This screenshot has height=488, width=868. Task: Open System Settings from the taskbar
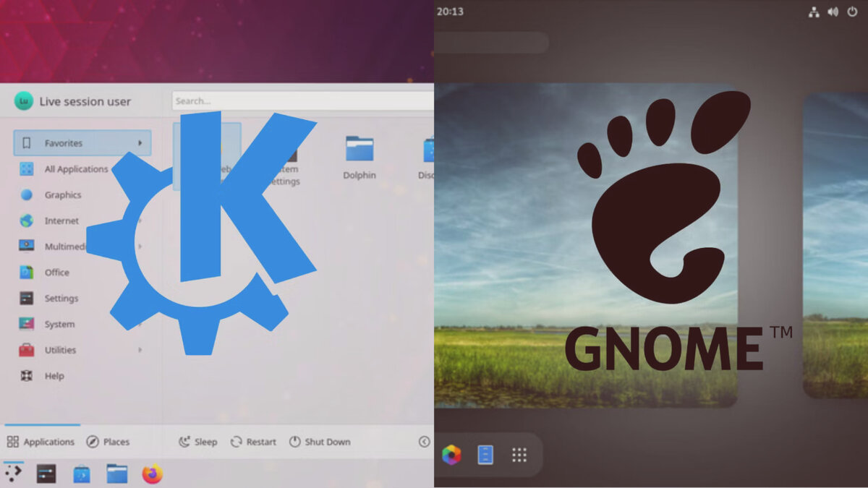click(46, 474)
